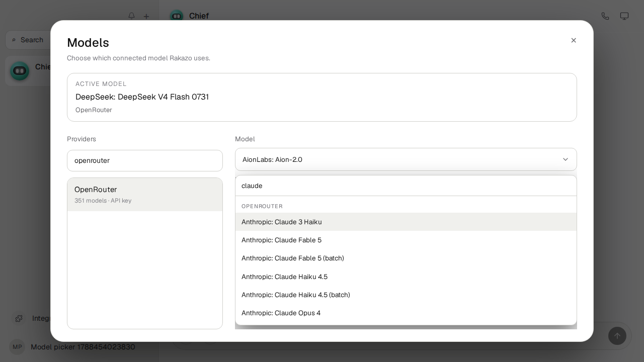This screenshot has width=644, height=362.
Task: Click the MP user avatar
Action: (x=17, y=347)
